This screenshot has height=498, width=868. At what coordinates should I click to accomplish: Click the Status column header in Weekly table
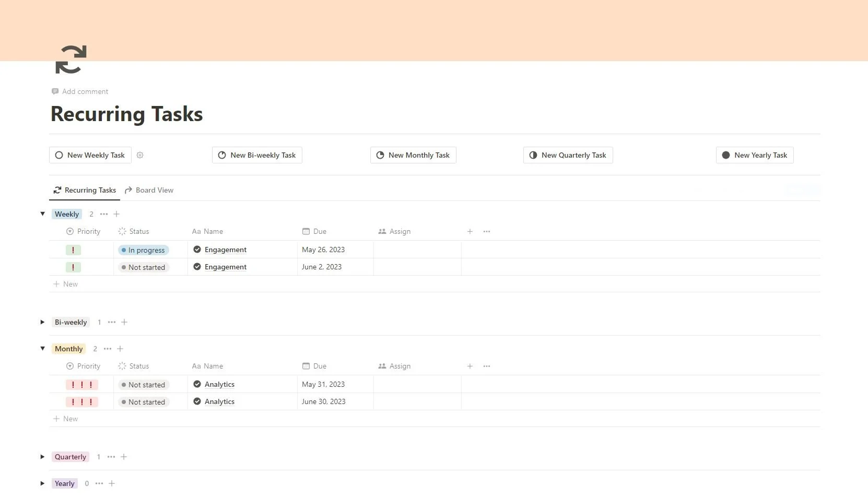point(134,231)
